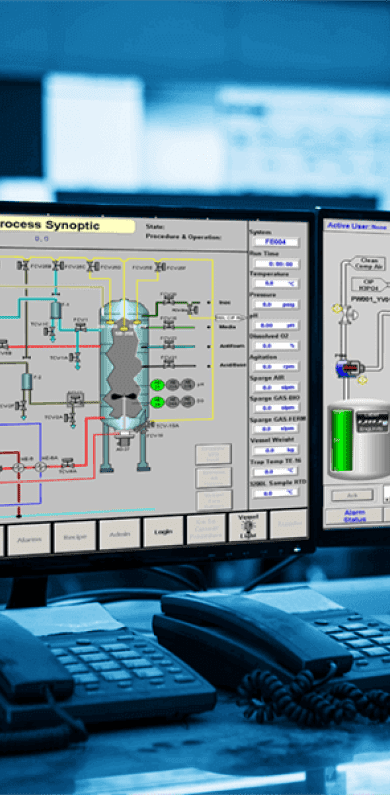390x795 pixels.
Task: Click the Clean Comp Air tag, right monitor
Action: [369, 263]
